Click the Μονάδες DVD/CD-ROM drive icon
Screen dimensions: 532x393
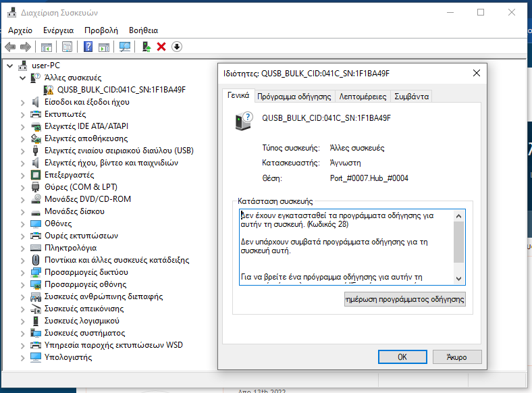(x=36, y=199)
